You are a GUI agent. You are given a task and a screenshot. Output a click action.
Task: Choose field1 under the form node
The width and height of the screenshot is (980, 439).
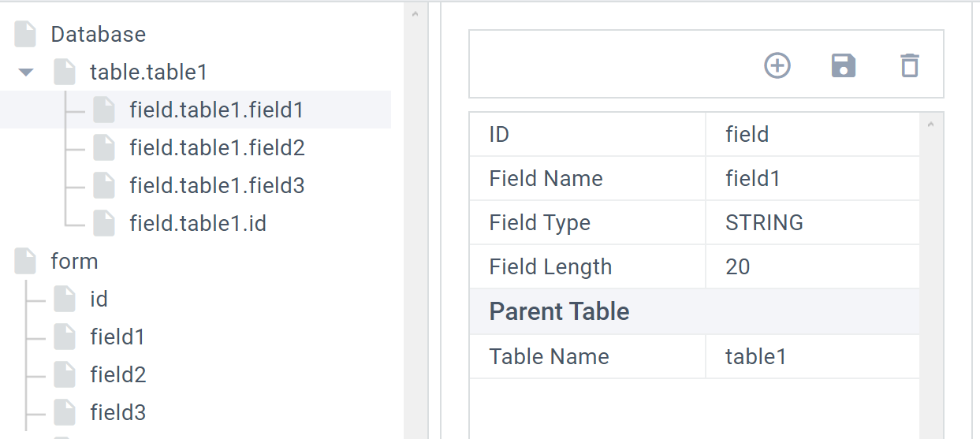click(117, 337)
